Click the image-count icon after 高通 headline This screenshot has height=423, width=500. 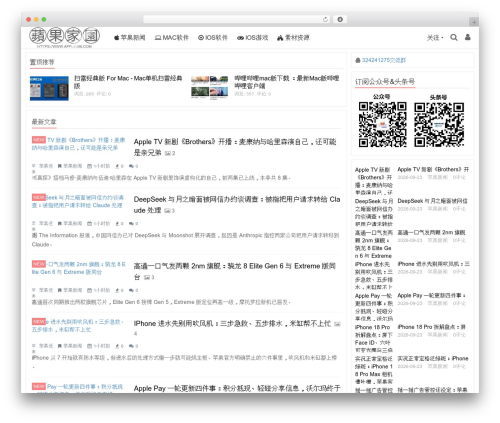pos(147,277)
